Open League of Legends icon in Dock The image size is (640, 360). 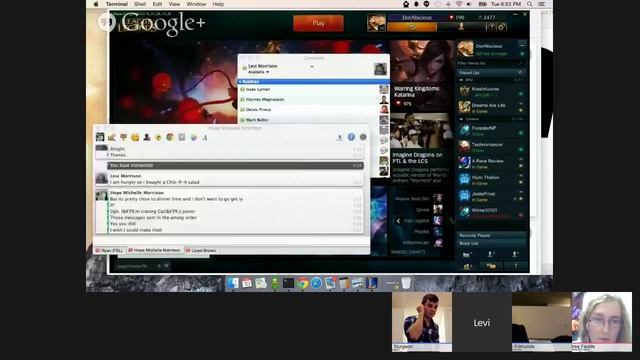(x=372, y=283)
